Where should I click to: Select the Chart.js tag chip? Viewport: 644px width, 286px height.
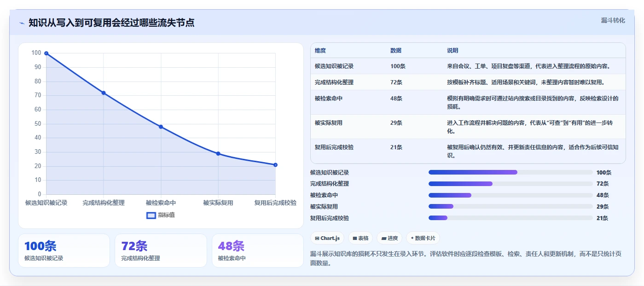click(327, 238)
